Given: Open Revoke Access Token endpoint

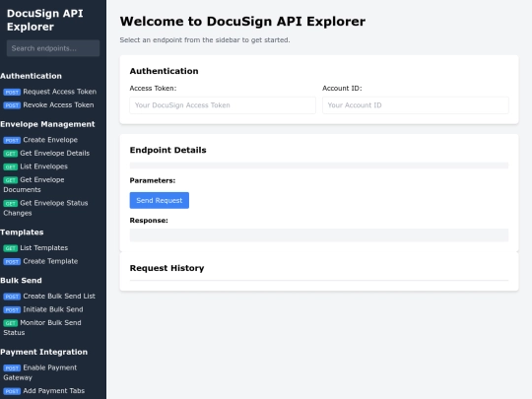Looking at the screenshot, I should click(x=48, y=104).
